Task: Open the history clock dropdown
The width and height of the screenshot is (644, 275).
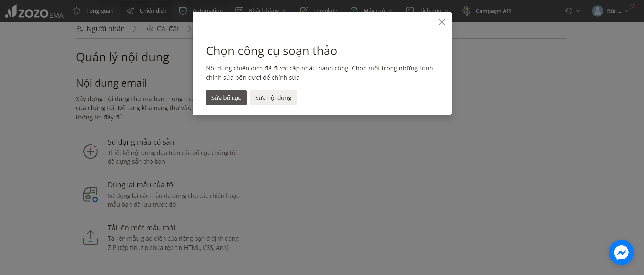Action: click(572, 11)
